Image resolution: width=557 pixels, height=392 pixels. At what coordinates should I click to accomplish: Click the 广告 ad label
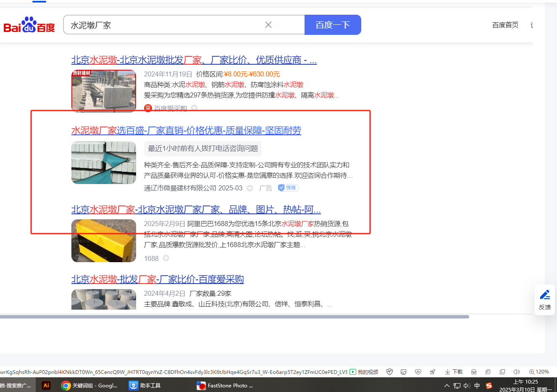tap(265, 188)
